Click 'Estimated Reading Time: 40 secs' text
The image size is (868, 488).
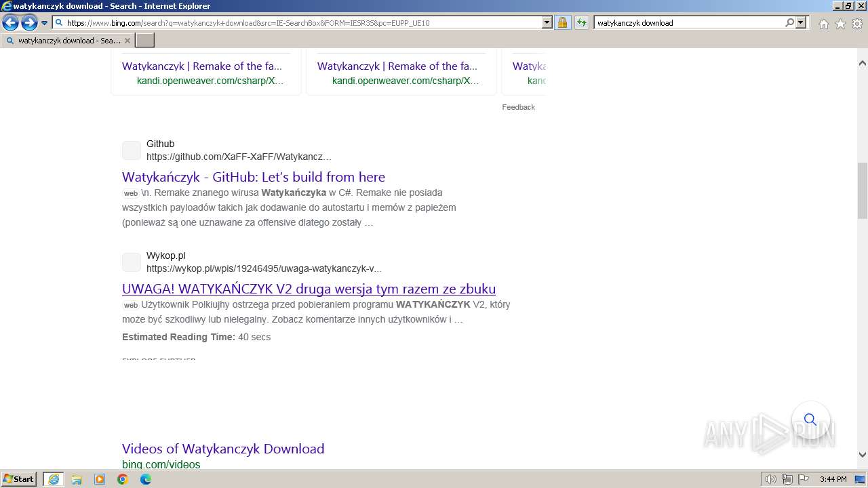tap(196, 337)
